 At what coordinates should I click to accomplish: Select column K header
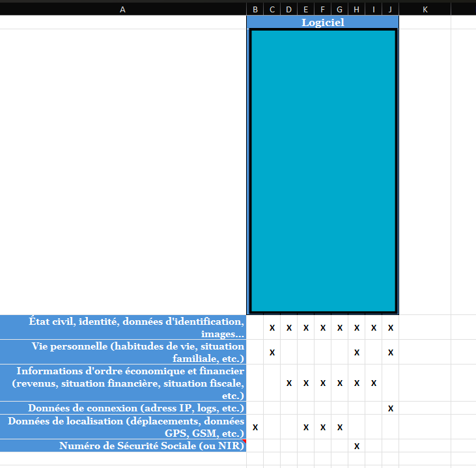[425, 9]
